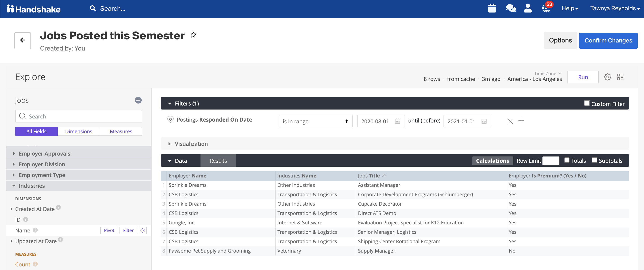Enable the Totals checkbox
Screen dimensions: 644x270
point(567,160)
